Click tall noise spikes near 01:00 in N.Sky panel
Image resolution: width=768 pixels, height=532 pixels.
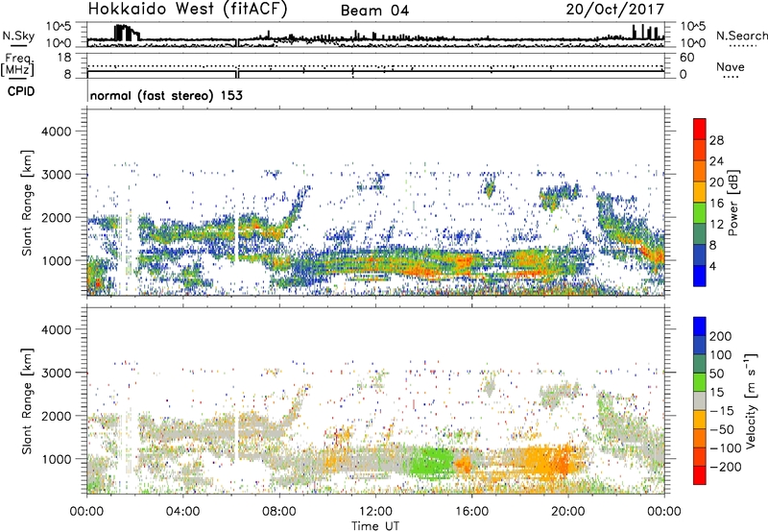coord(126,33)
